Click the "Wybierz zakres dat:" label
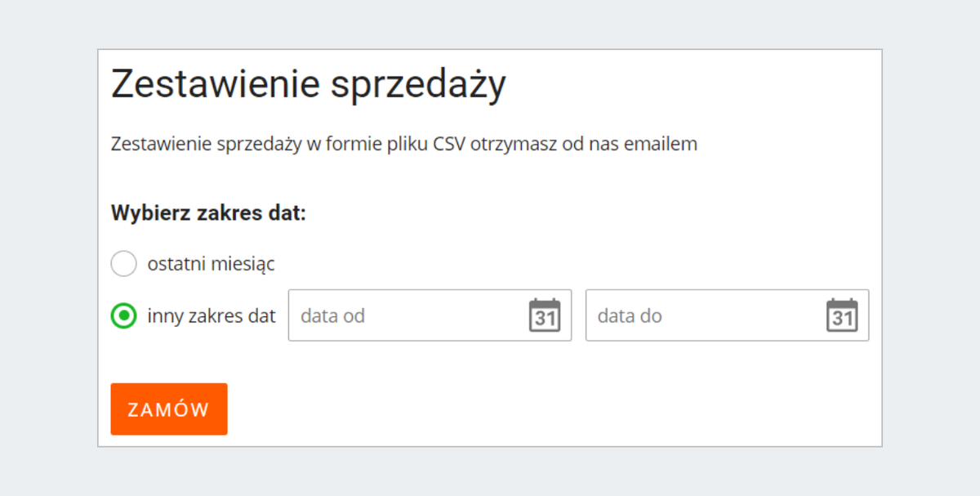 [208, 214]
